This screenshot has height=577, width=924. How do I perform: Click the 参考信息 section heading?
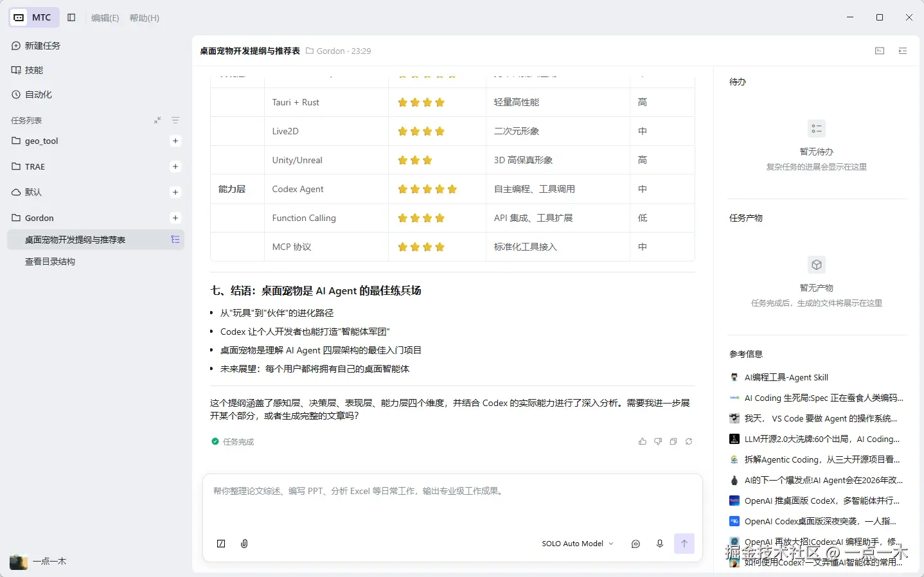[x=746, y=354]
